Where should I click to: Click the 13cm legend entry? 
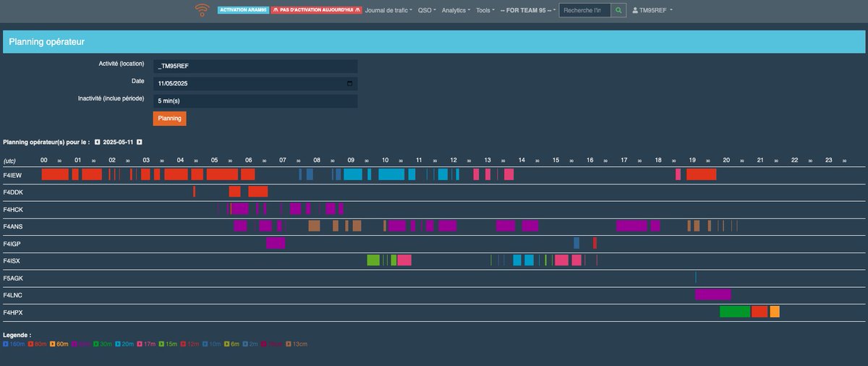[x=297, y=344]
